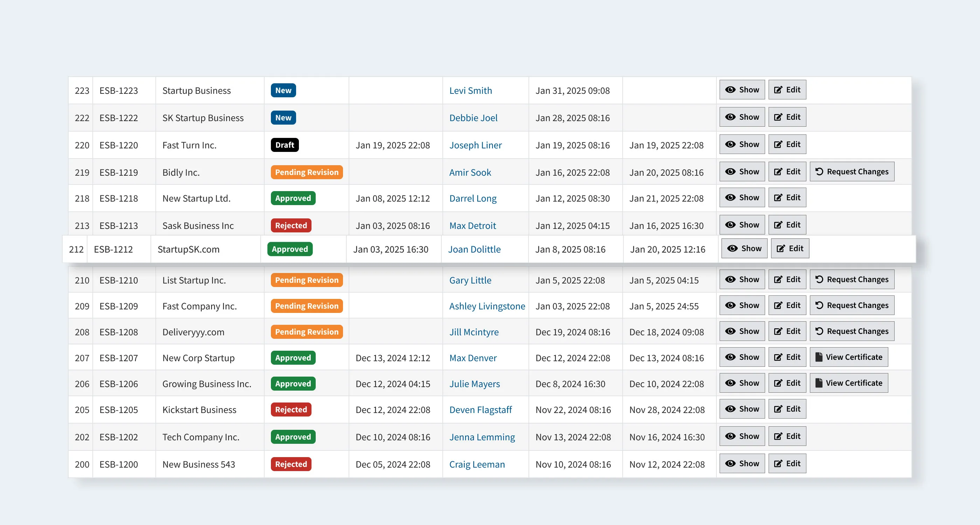Click the Request Changes icon for Deliveryyy.com
The image size is (980, 525).
tap(819, 331)
